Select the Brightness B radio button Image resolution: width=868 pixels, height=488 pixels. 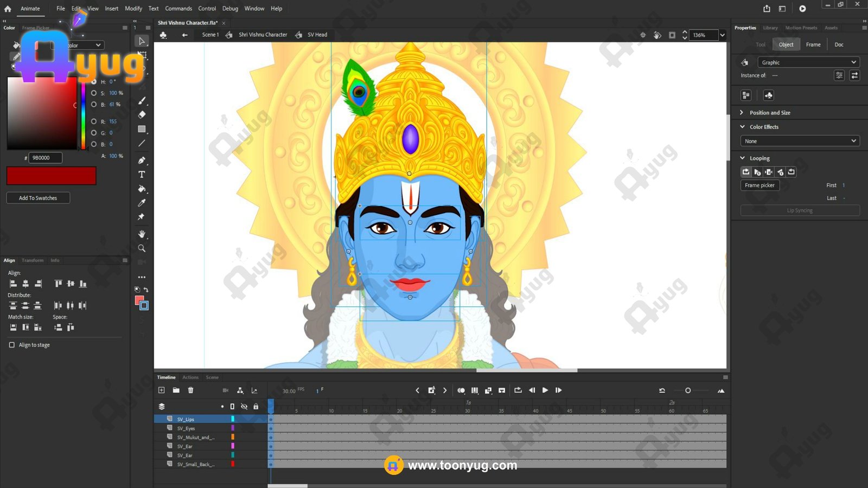[x=94, y=104]
